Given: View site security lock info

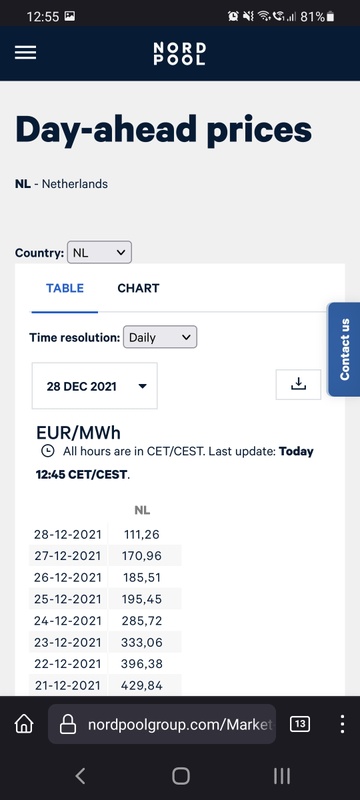Looking at the screenshot, I should pyautogui.click(x=68, y=724).
